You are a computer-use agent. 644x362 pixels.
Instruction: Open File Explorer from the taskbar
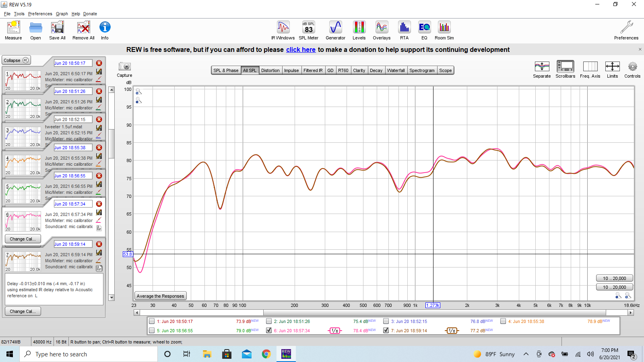click(x=207, y=354)
